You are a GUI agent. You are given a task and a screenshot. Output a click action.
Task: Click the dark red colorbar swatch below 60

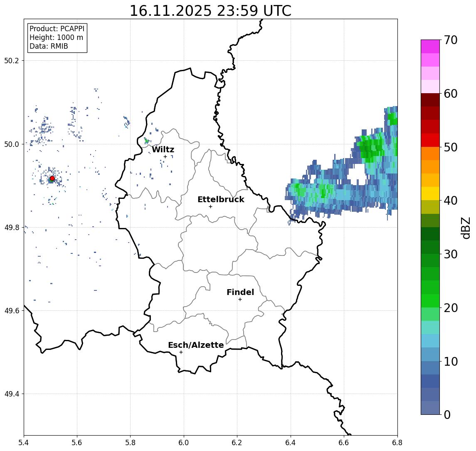pyautogui.click(x=430, y=100)
